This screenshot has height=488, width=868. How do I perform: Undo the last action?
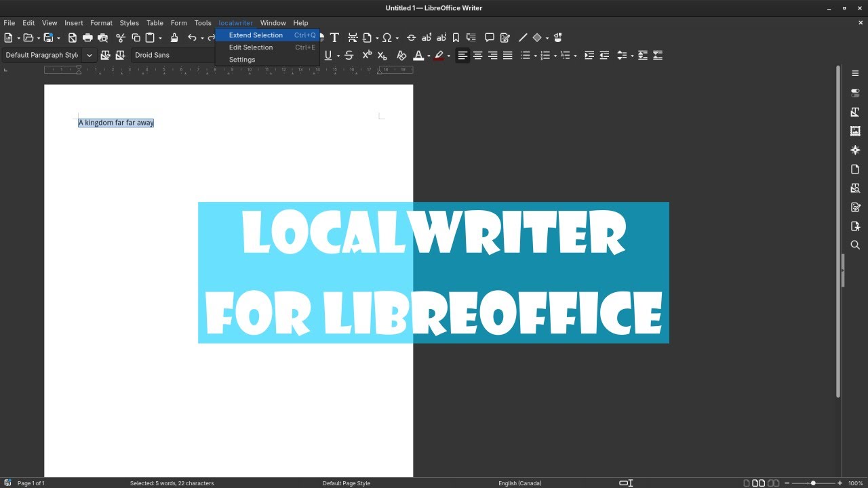pos(192,38)
